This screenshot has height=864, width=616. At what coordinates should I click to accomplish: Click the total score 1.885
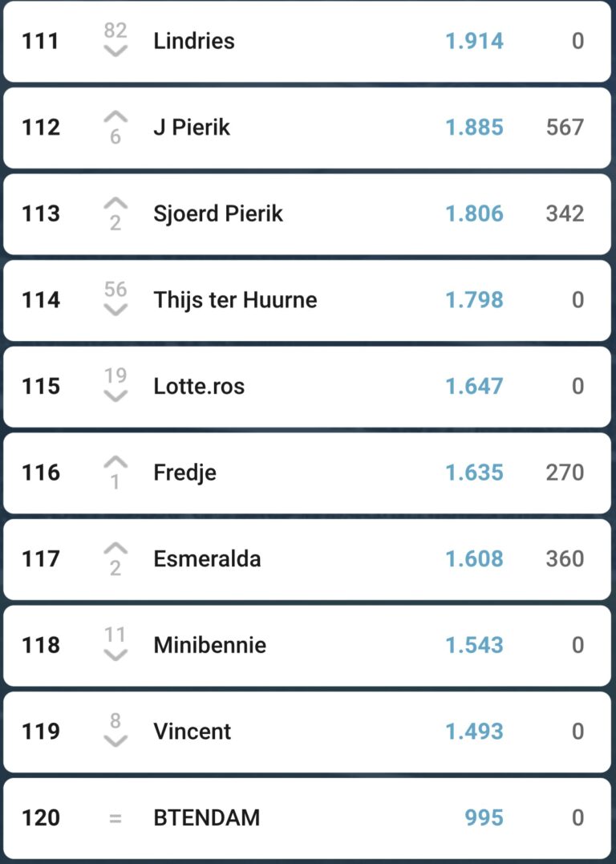(474, 128)
